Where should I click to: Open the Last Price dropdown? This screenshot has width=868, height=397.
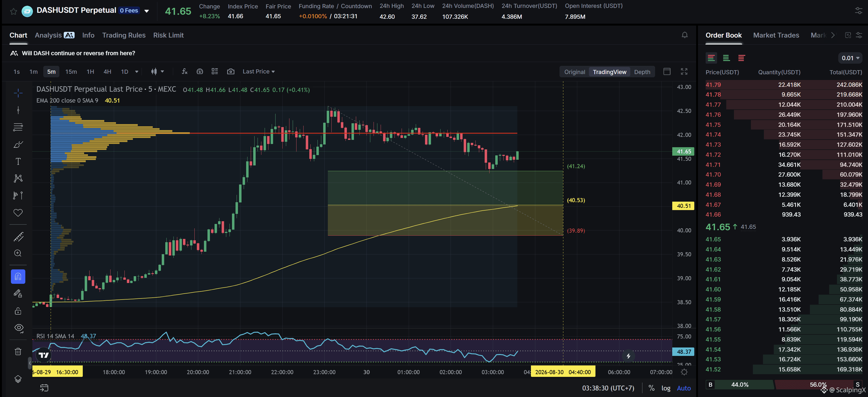point(258,71)
